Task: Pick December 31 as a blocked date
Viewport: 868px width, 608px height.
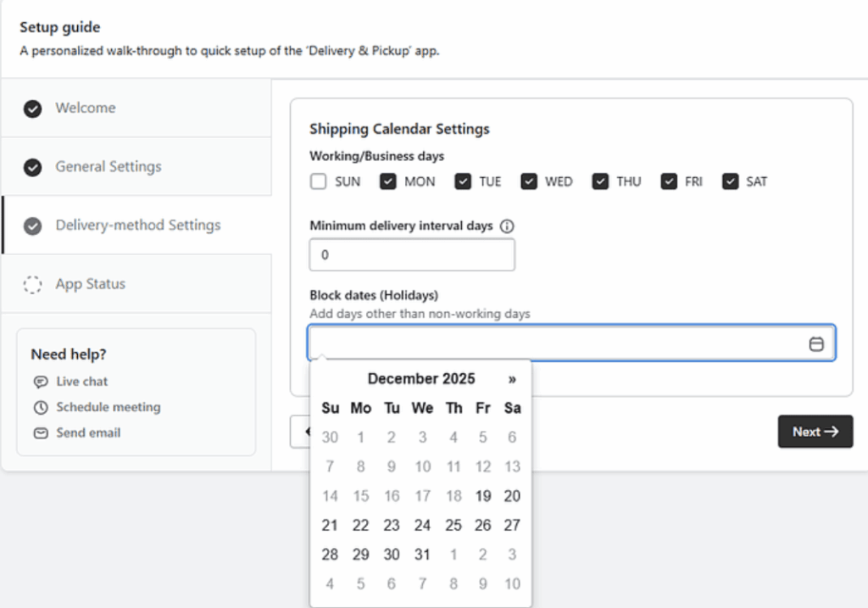Action: click(x=422, y=555)
